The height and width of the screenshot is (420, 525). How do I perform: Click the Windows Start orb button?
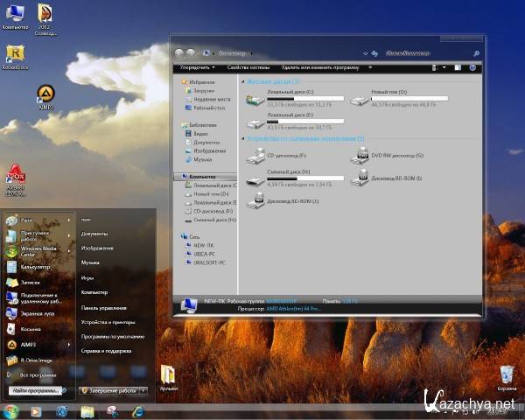[11, 410]
